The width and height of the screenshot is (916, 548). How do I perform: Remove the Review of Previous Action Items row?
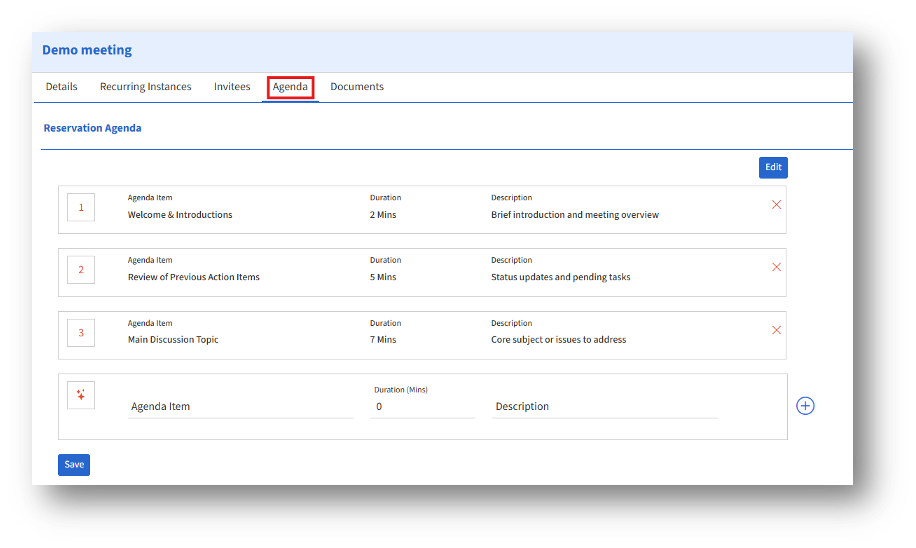(x=776, y=267)
